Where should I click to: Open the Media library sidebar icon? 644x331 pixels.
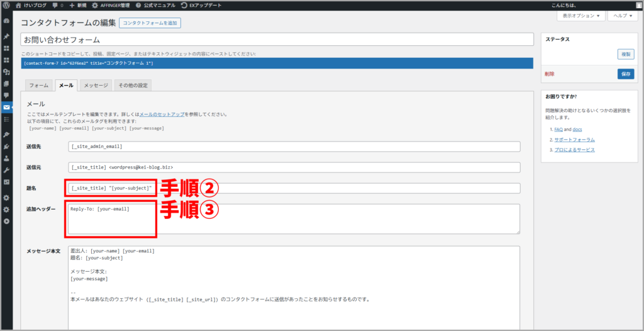[6, 72]
